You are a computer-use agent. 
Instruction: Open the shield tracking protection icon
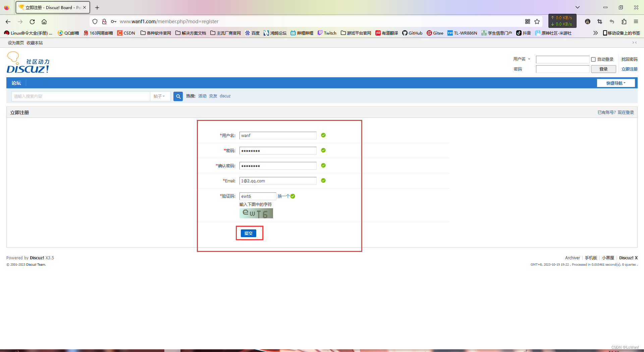[x=95, y=21]
